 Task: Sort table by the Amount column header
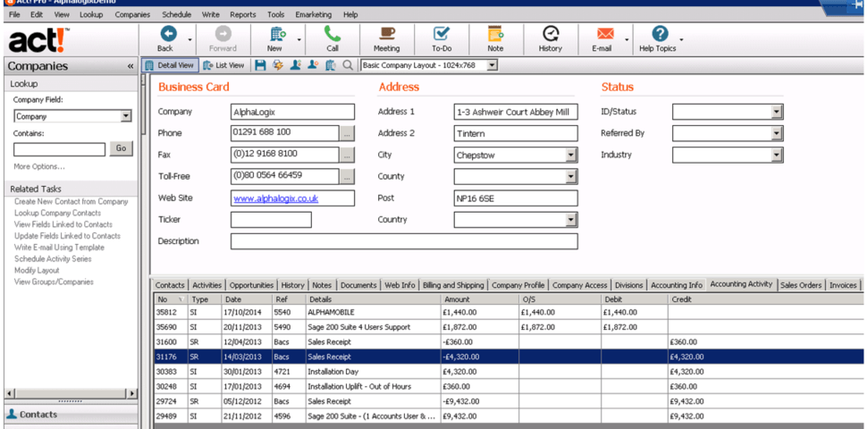[x=479, y=299]
